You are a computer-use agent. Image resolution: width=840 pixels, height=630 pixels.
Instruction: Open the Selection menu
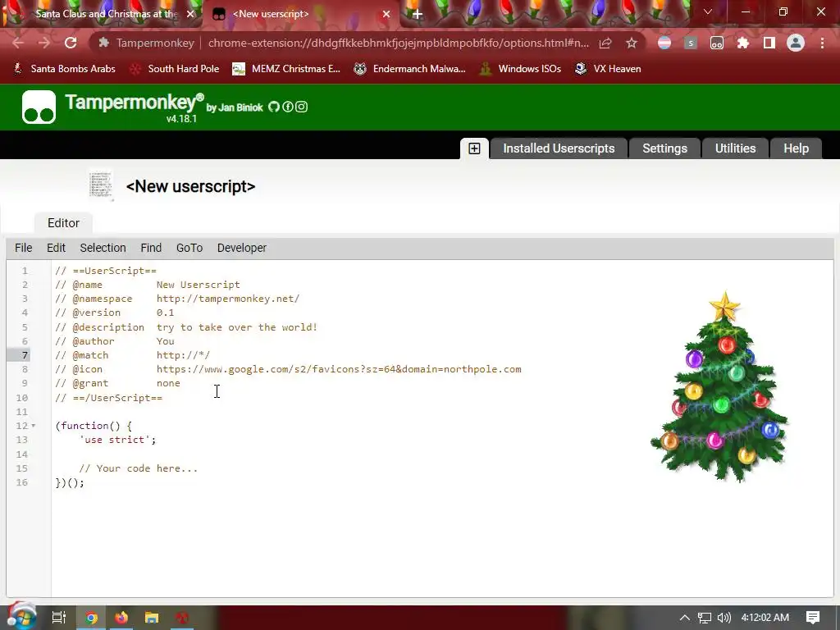103,248
